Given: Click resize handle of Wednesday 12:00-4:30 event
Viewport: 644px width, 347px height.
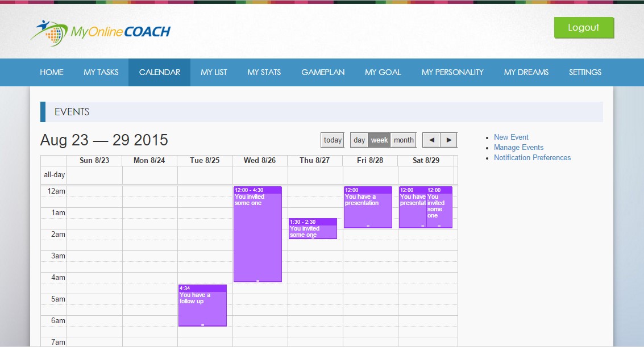Looking at the screenshot, I should [257, 281].
